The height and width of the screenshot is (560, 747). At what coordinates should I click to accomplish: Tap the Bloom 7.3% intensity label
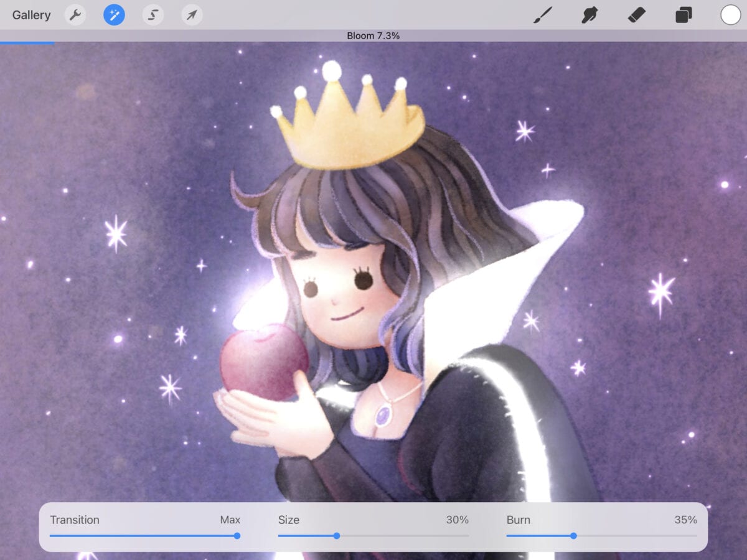[x=373, y=35]
